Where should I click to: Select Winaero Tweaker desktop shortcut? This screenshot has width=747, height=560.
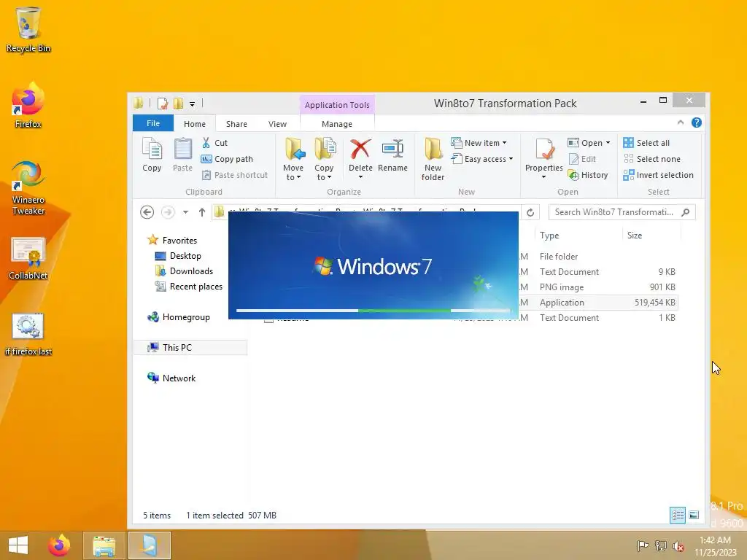point(28,187)
